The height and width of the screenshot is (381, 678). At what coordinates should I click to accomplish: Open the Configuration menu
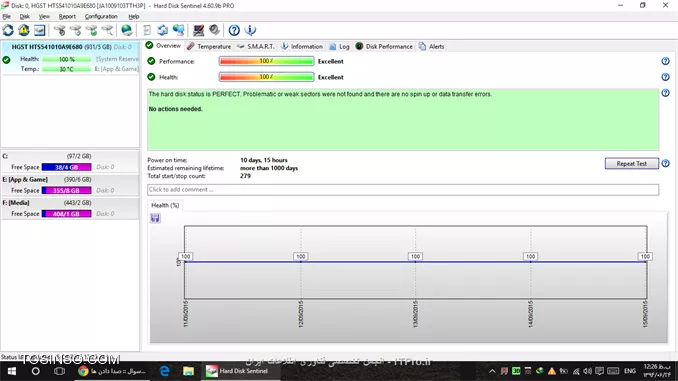(101, 16)
